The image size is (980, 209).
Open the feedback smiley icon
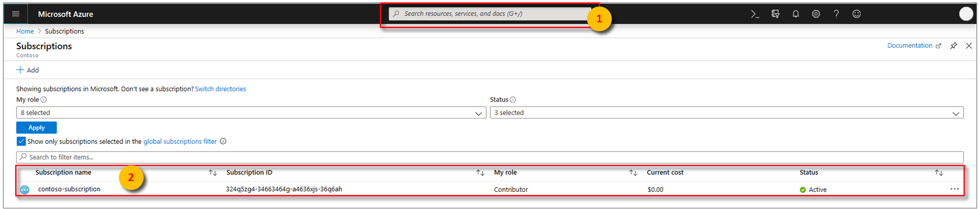857,14
